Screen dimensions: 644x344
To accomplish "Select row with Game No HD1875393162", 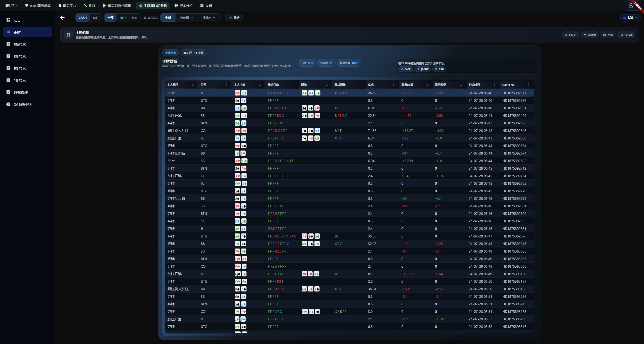I will 350,289.
